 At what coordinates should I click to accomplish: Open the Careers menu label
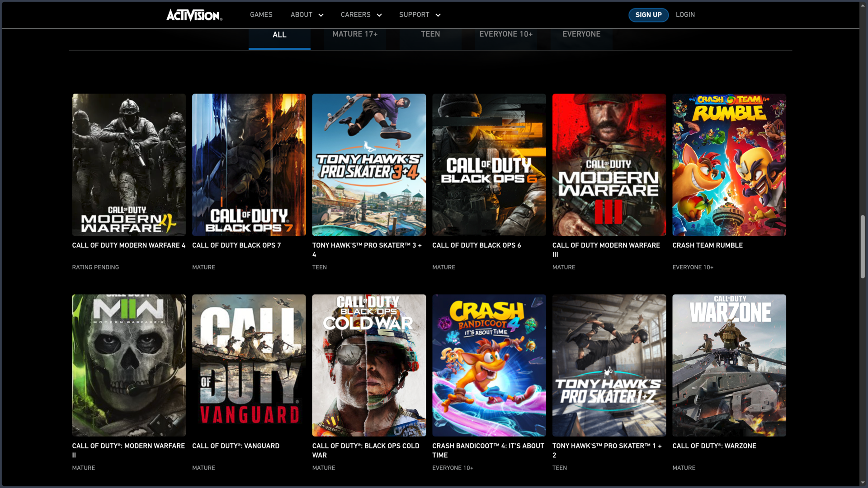(x=356, y=15)
